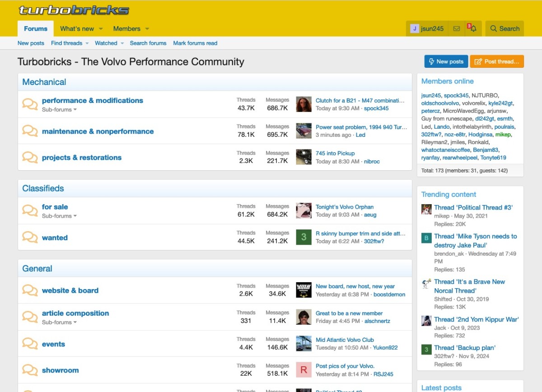The width and height of the screenshot is (542, 392).
Task: Open the alerts bell icon
Action: 473,28
